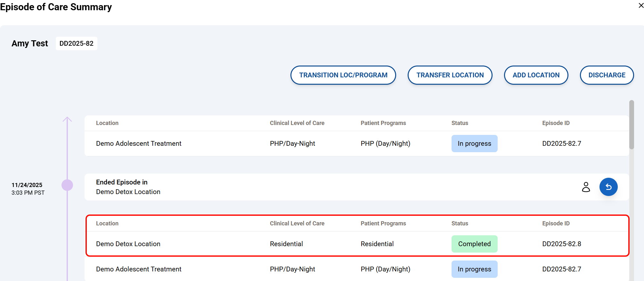This screenshot has height=281, width=644.
Task: Select the purple timeline dot for 11/24/2025
Action: pos(67,185)
